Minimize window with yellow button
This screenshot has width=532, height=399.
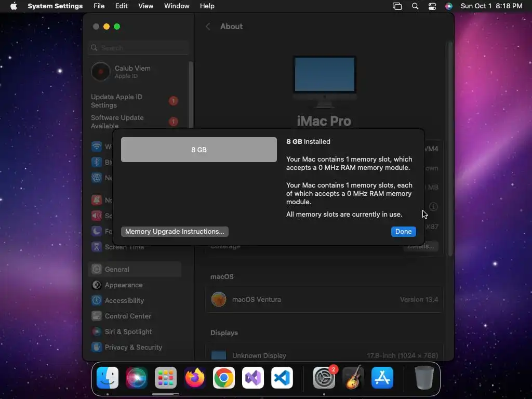(x=107, y=26)
